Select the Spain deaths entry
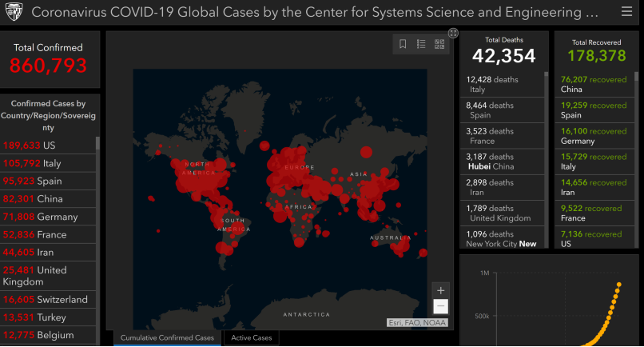 [502, 110]
